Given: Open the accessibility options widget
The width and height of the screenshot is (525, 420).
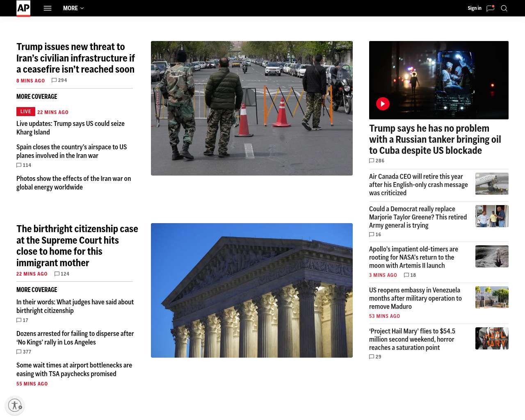Looking at the screenshot, I should 15,405.
